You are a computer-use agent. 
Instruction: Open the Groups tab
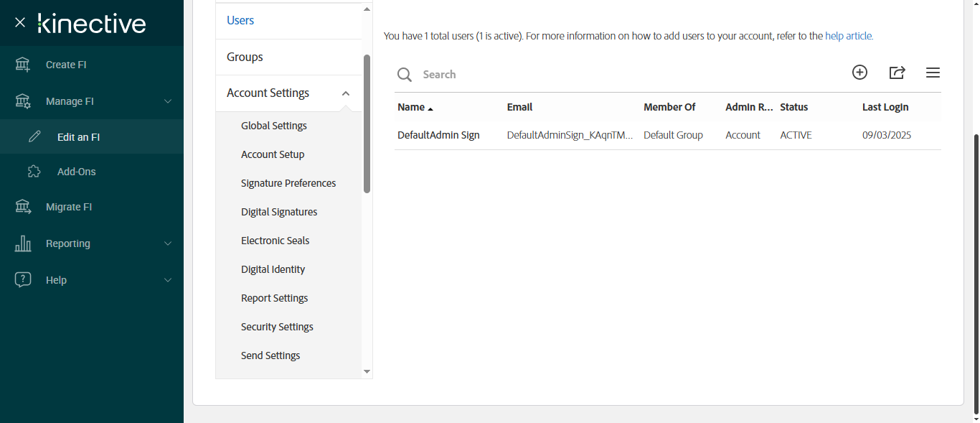click(245, 57)
